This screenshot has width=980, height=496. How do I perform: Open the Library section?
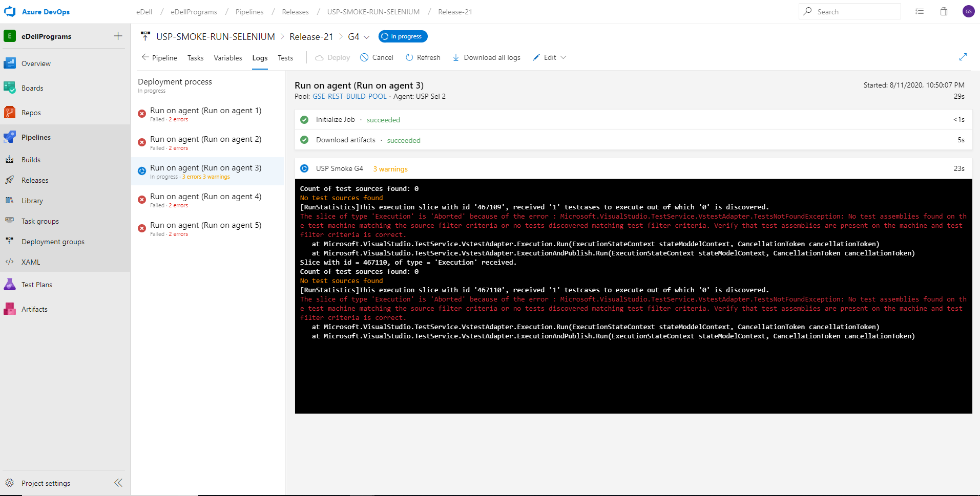[x=32, y=200]
